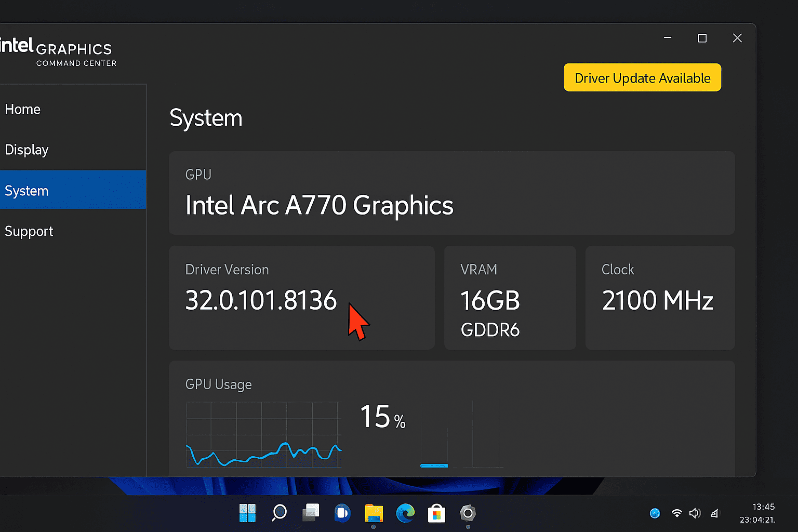Click the tray icon beside the volume speaker

tap(715, 513)
